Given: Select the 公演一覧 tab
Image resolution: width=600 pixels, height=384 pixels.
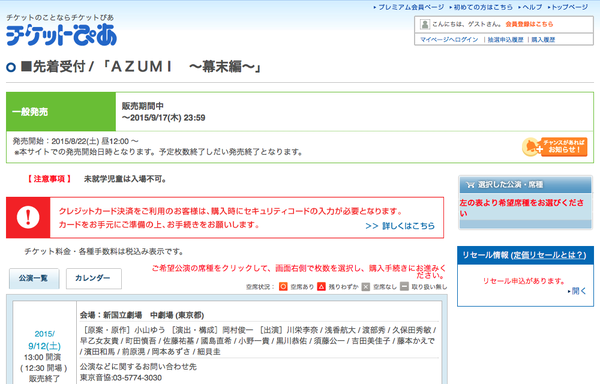Looking at the screenshot, I should (x=34, y=278).
